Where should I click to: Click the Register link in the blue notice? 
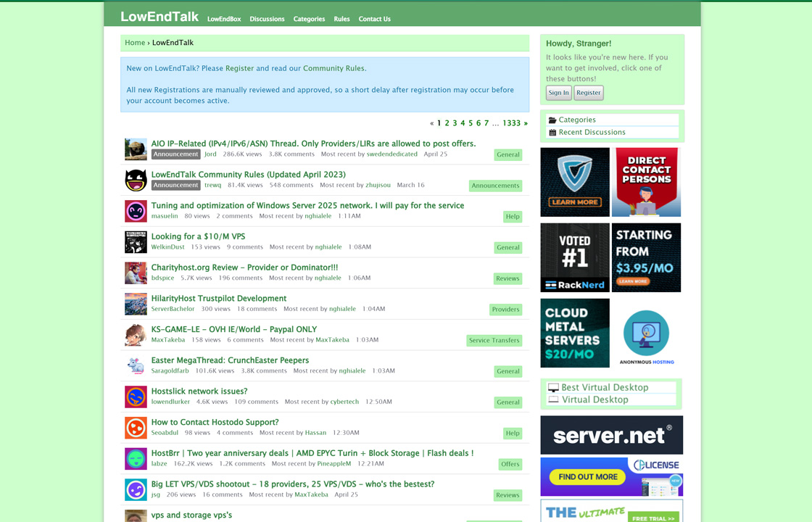coord(240,68)
